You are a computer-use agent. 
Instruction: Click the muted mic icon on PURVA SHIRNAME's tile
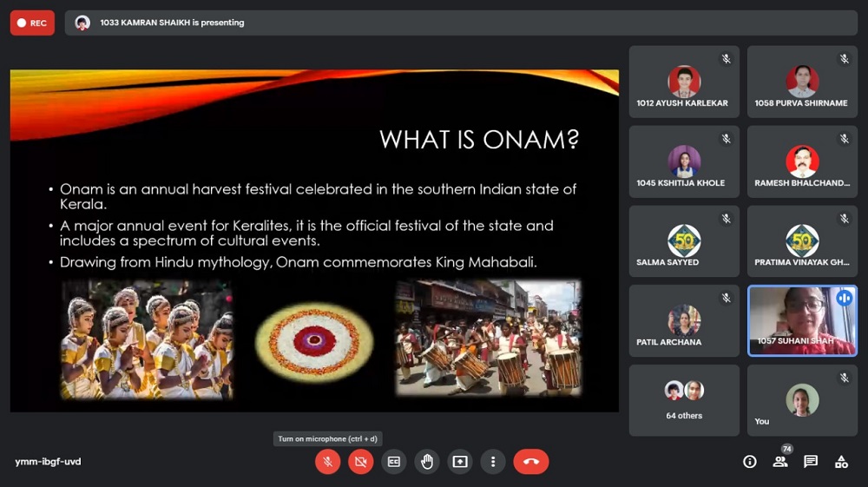click(844, 59)
